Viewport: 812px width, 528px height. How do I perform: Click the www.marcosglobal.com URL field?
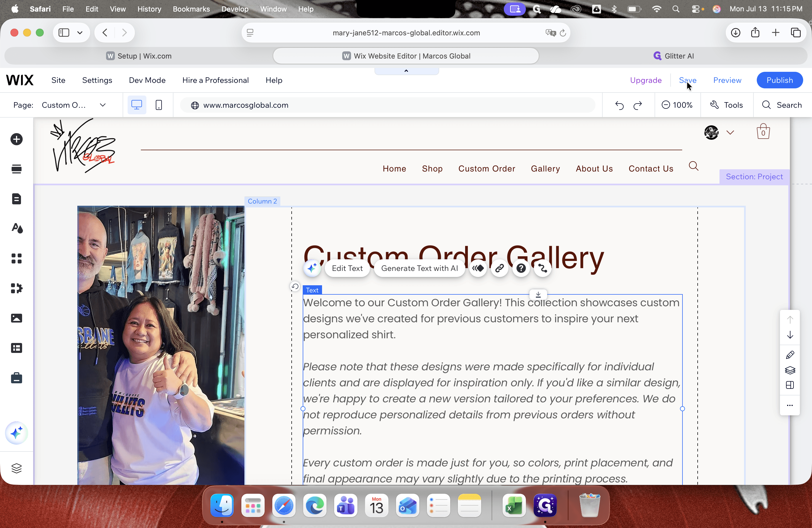coord(387,105)
